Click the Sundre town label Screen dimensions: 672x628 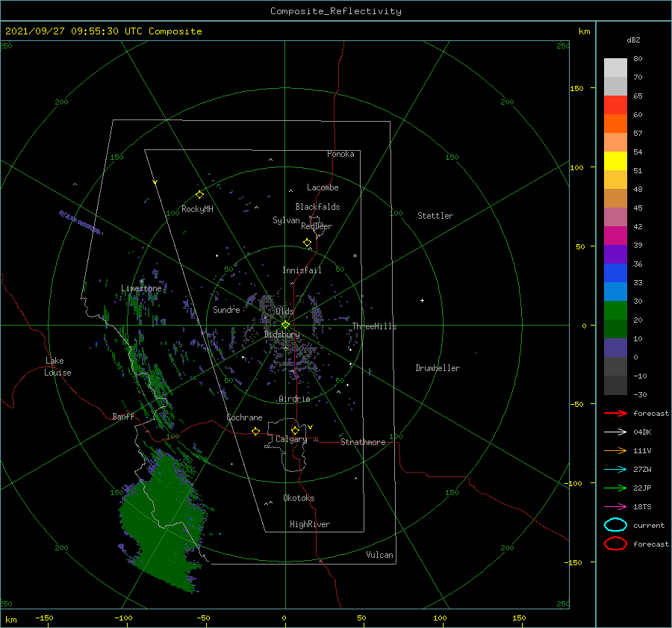coord(226,309)
